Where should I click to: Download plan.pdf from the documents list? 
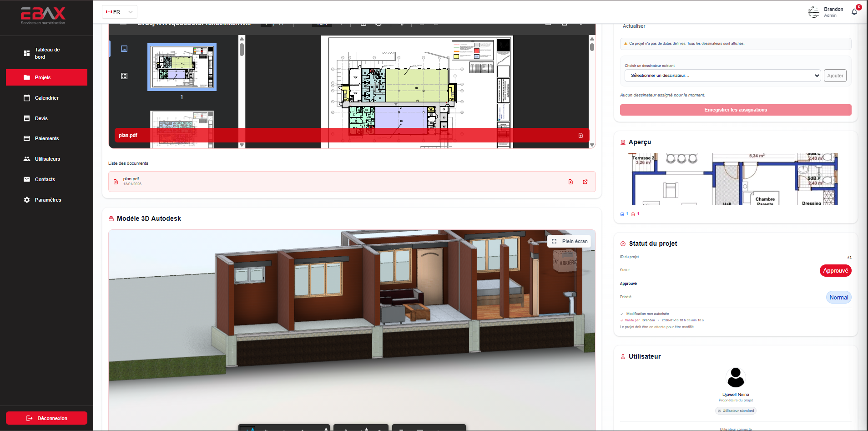(571, 182)
